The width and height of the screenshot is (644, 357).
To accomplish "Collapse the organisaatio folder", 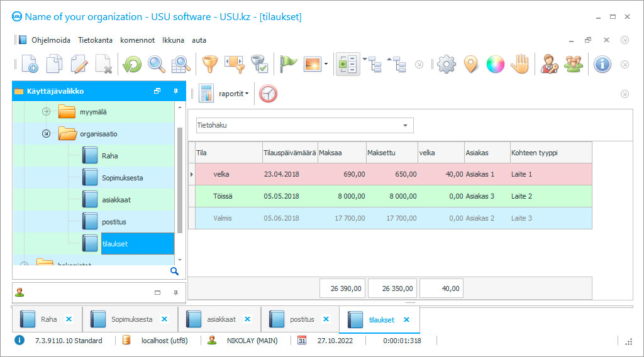I will [x=46, y=134].
